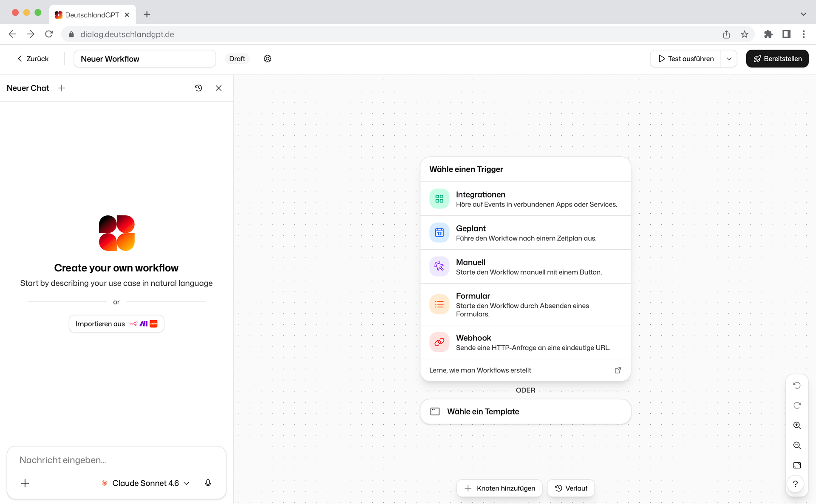Zoom out on the canvas

tap(797, 445)
